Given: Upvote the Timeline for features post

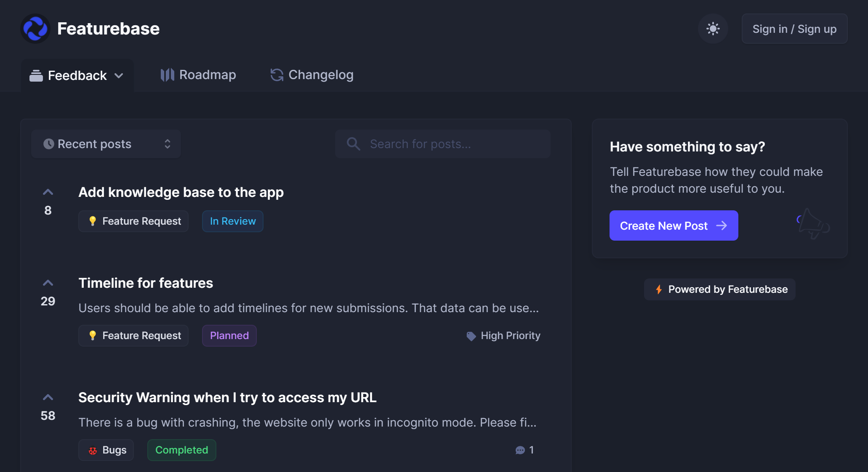Looking at the screenshot, I should pyautogui.click(x=48, y=283).
